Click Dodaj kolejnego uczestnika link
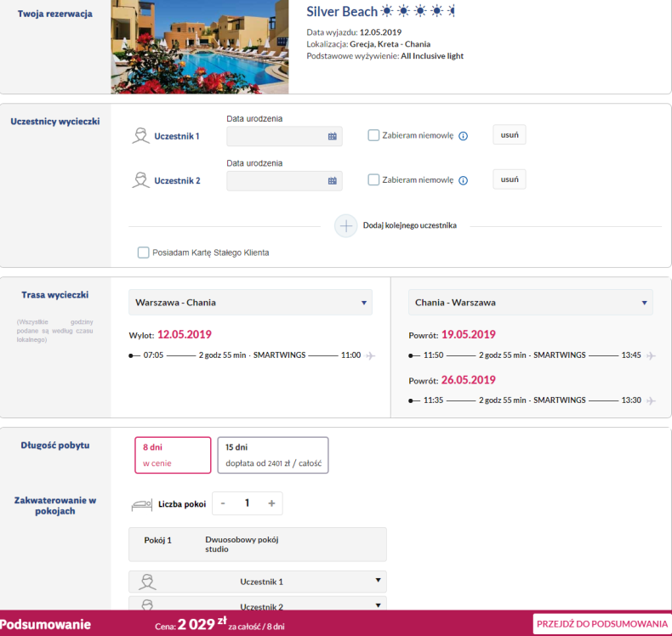This screenshot has width=672, height=636. tap(410, 225)
